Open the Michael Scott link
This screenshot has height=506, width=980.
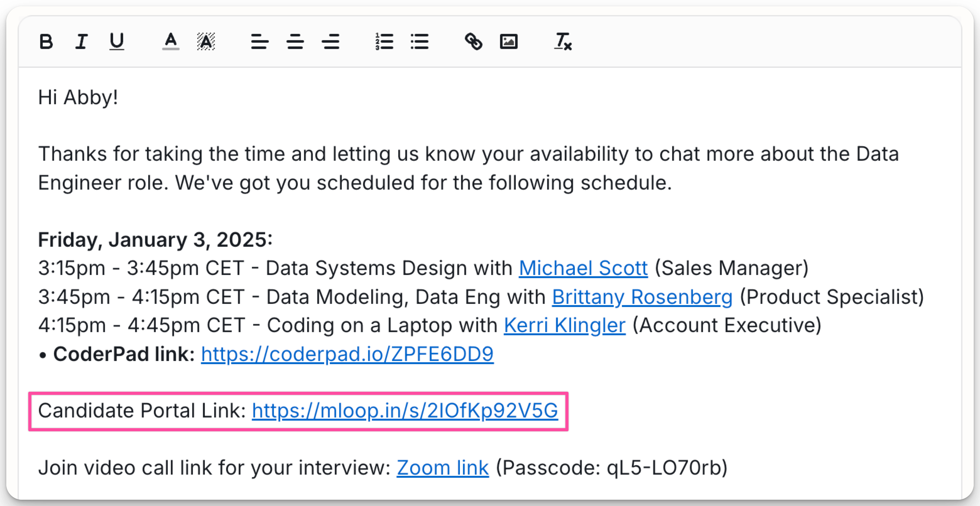point(583,268)
